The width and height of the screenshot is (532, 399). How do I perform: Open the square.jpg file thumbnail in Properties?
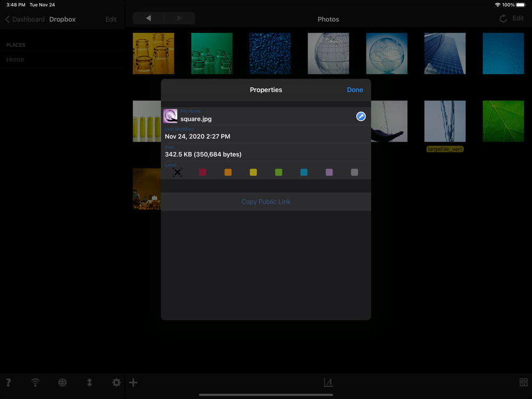click(x=170, y=116)
